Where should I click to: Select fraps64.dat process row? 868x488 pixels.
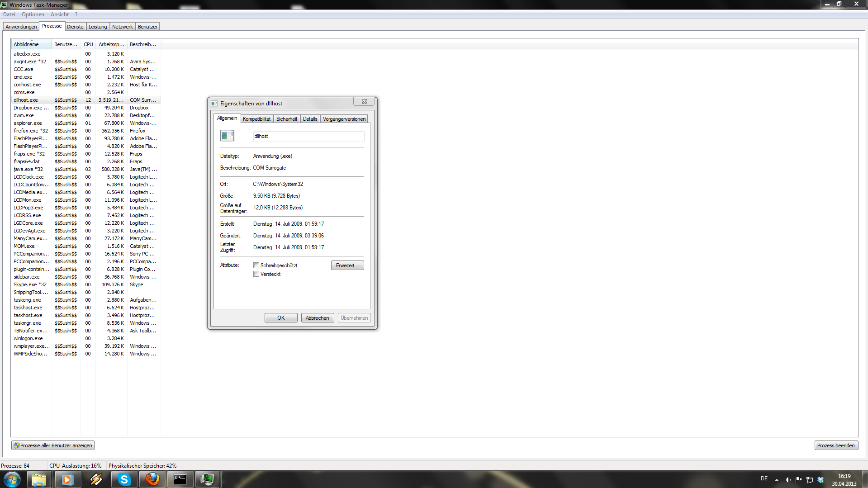[x=86, y=161]
